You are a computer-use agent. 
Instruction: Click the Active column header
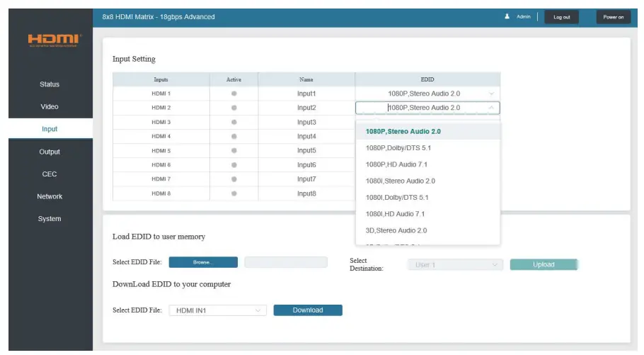[x=234, y=79]
